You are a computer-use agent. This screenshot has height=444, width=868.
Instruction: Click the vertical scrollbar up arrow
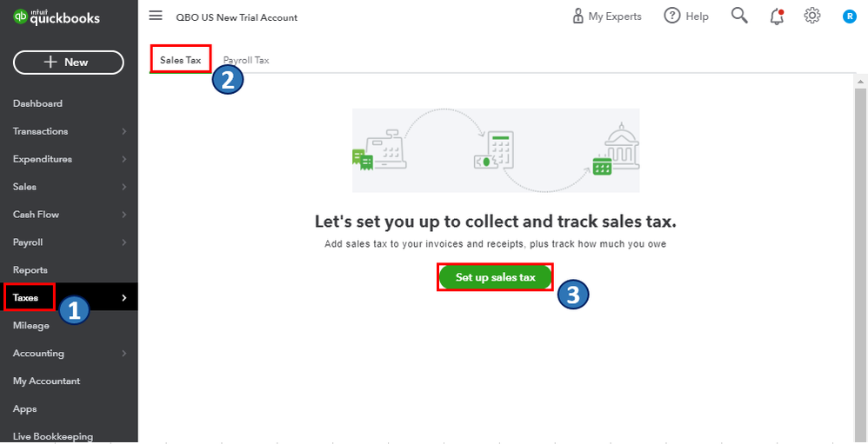(x=861, y=81)
